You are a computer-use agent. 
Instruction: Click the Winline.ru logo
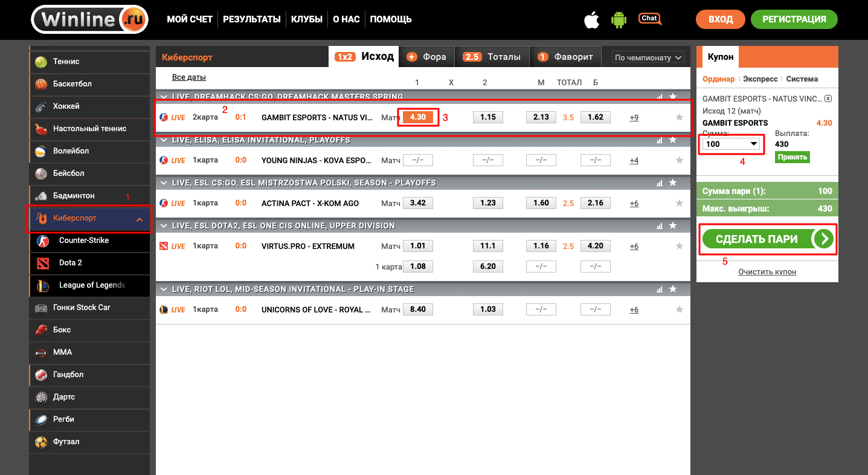[x=89, y=19]
